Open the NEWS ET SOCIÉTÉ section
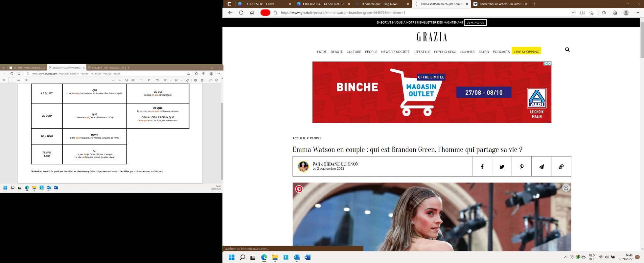The image size is (644, 263). coord(395,52)
